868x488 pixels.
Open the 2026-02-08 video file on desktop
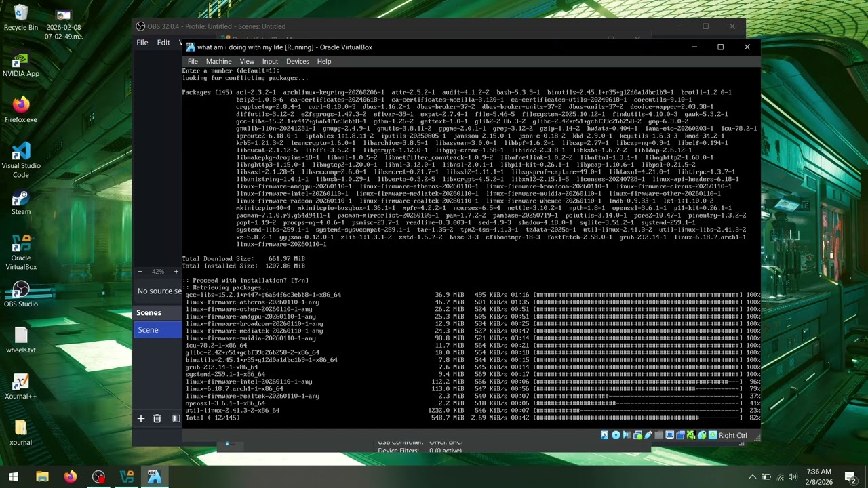click(64, 23)
